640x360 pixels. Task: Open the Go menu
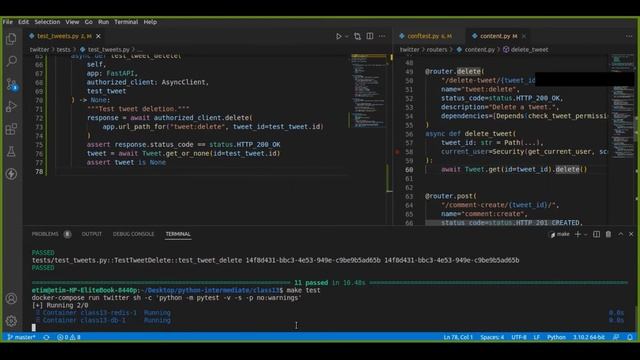pyautogui.click(x=89, y=22)
